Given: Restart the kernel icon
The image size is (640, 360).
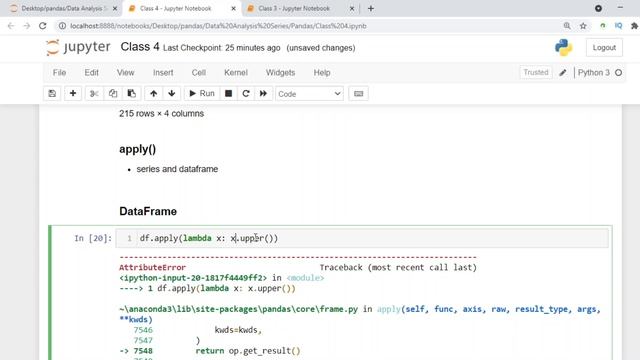Looking at the screenshot, I should [x=246, y=93].
